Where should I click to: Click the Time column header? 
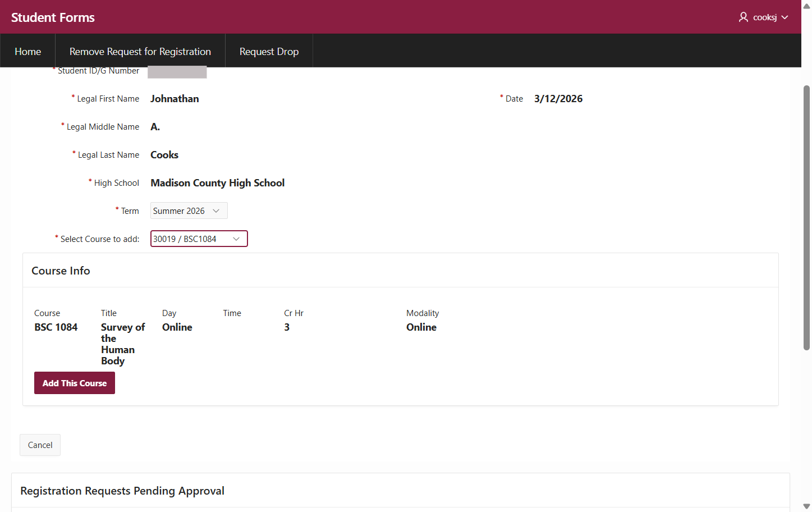tap(232, 313)
